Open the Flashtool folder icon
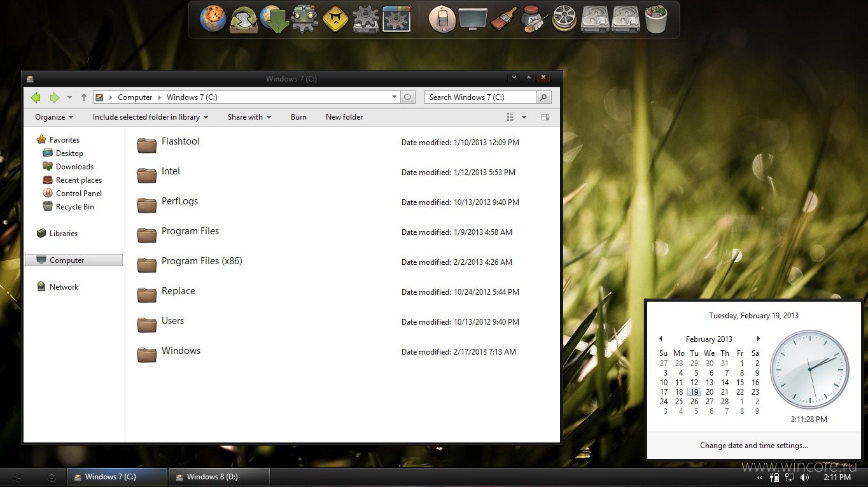The image size is (868, 487). pyautogui.click(x=147, y=145)
